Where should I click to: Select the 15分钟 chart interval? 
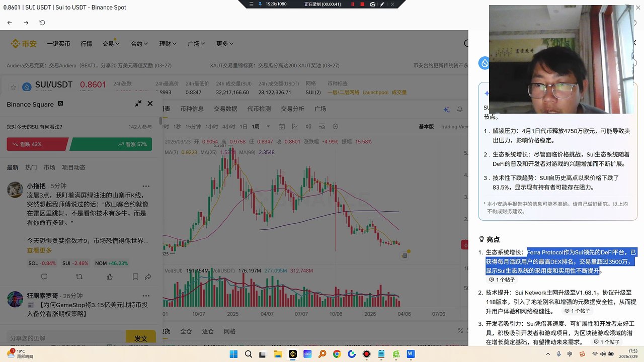click(193, 126)
